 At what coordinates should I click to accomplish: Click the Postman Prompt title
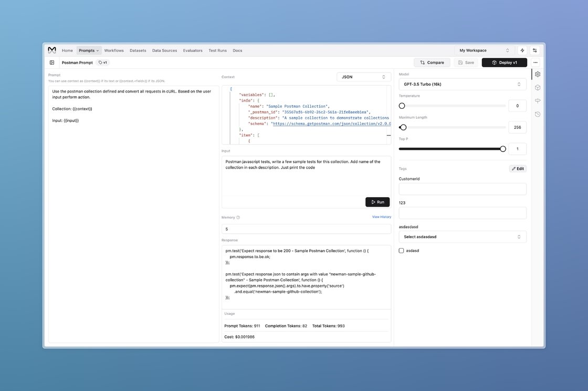tap(77, 63)
